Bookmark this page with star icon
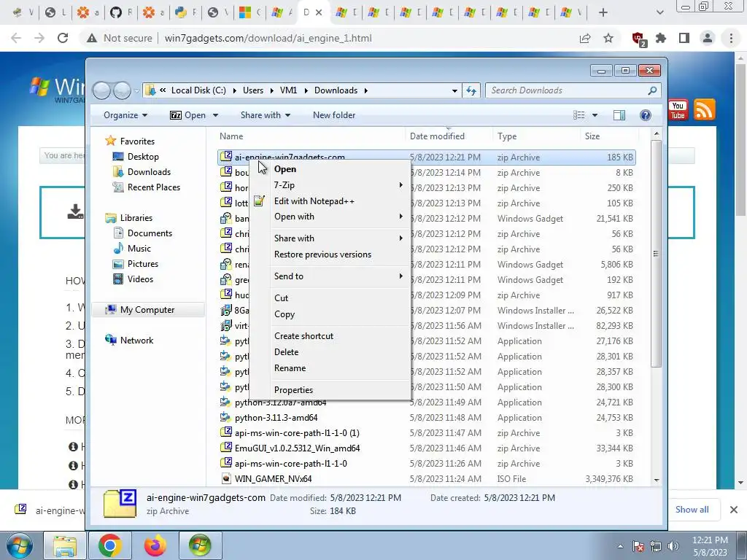The height and width of the screenshot is (560, 747). (608, 38)
